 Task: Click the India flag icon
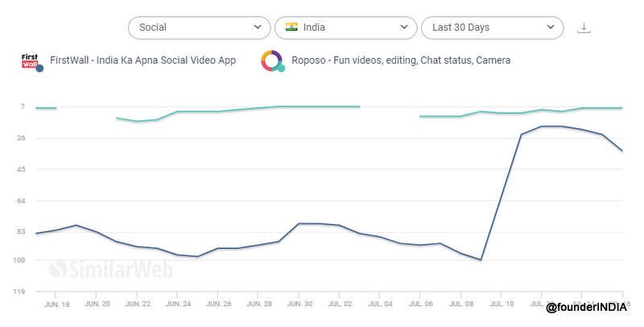291,27
